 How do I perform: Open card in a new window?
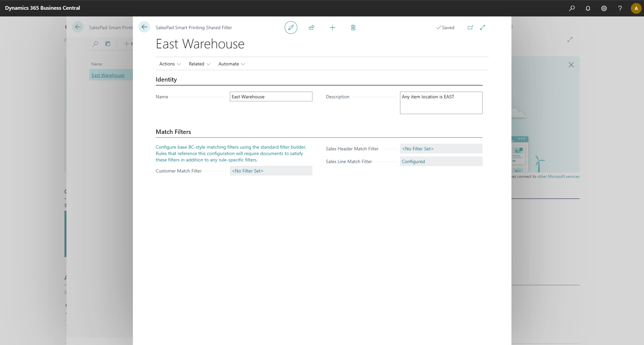tap(470, 28)
